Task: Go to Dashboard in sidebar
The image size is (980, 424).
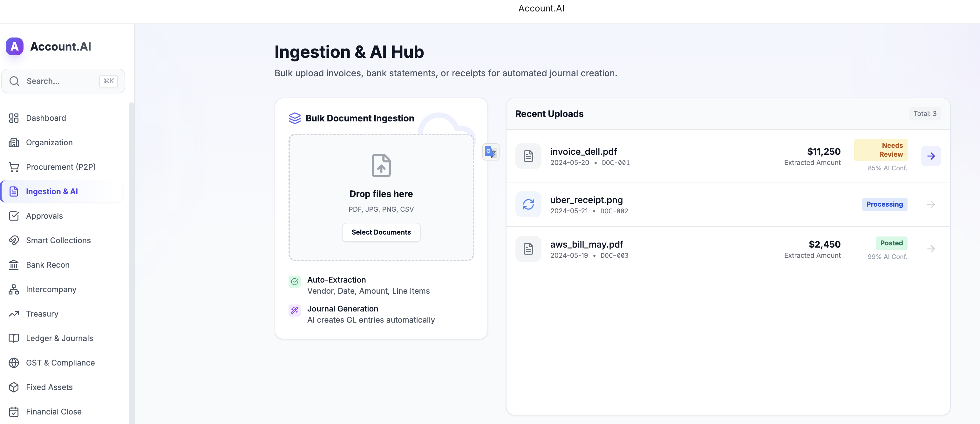Action: click(x=46, y=118)
